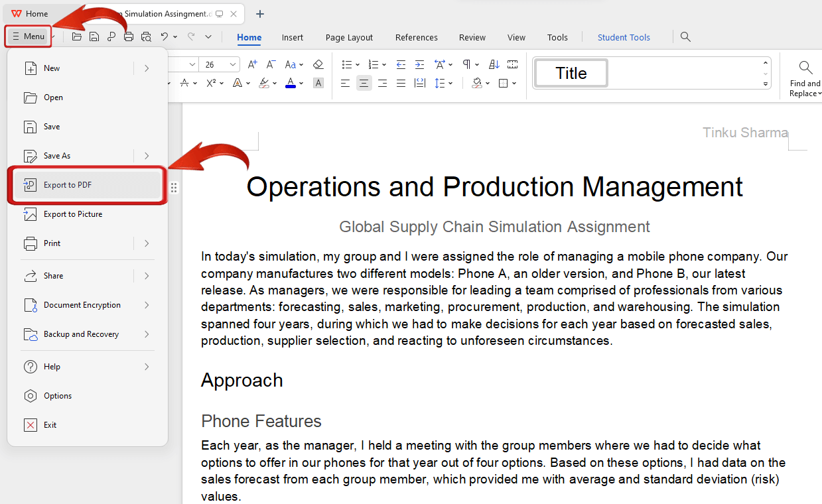This screenshot has height=504, width=822.
Task: Click the sort A-Z icon
Action: point(494,64)
